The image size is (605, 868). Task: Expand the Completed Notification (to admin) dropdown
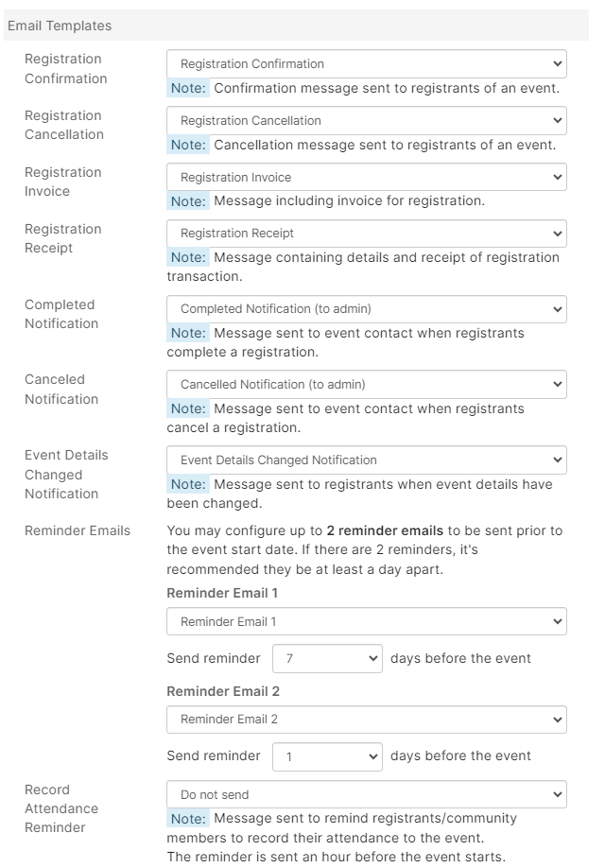coord(366,309)
